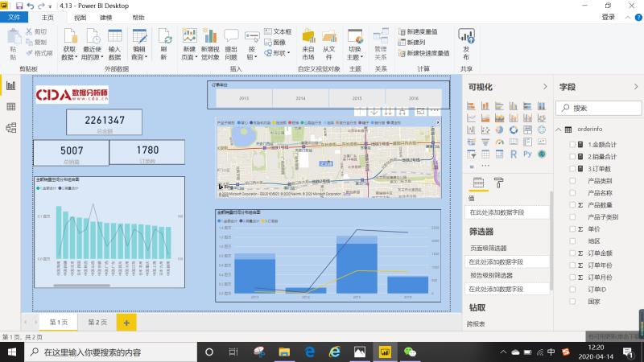Screen dimensions: 644x362
Task: Open the 视图 ribbon tab
Action: click(80, 17)
